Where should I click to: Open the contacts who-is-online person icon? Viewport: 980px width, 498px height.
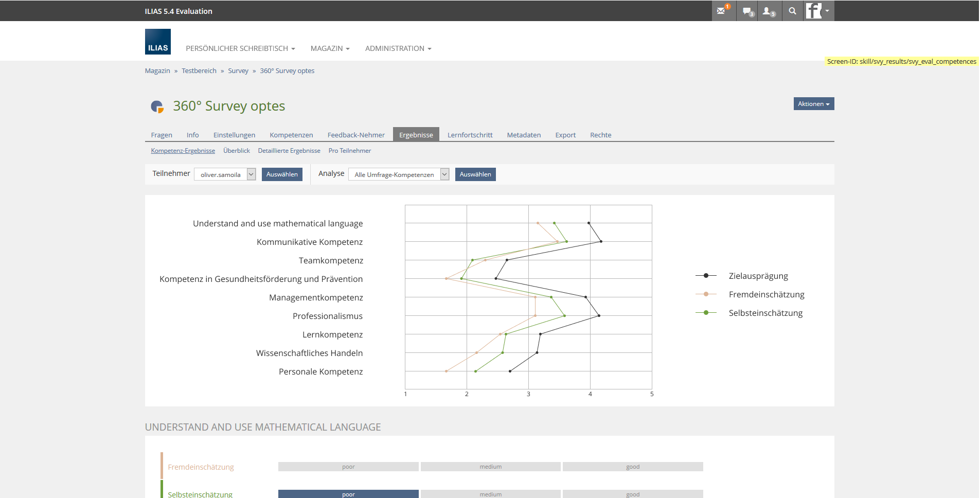point(768,11)
